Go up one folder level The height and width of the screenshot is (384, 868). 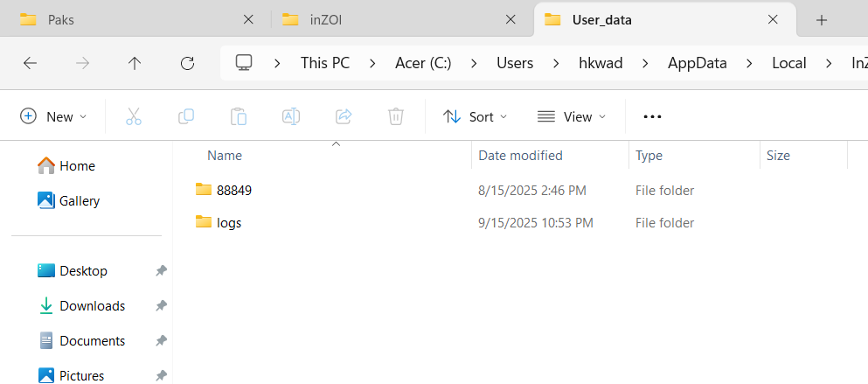click(135, 63)
